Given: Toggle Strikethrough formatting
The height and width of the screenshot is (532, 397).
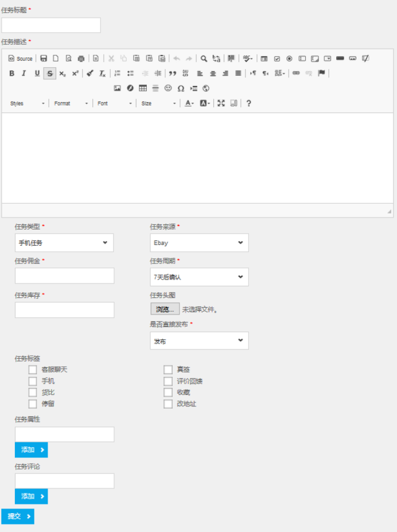Looking at the screenshot, I should 50,73.
